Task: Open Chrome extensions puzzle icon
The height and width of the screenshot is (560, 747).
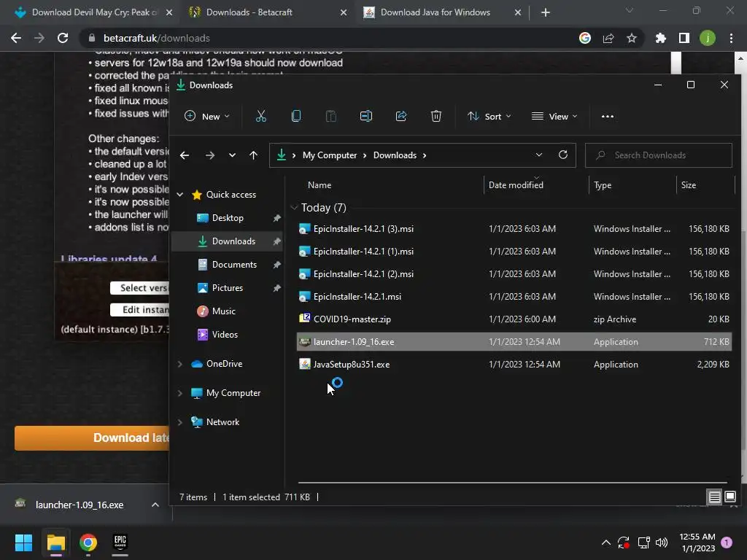Action: pyautogui.click(x=660, y=38)
